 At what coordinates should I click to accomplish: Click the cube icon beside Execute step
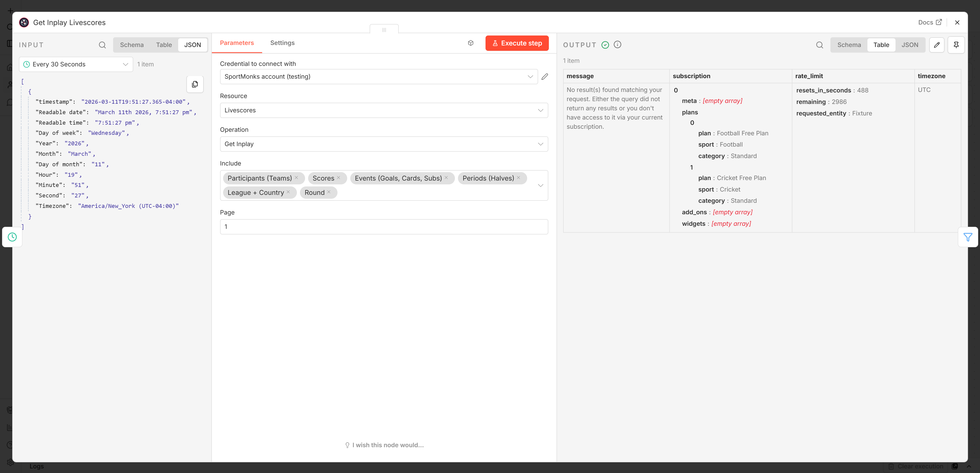[470, 43]
